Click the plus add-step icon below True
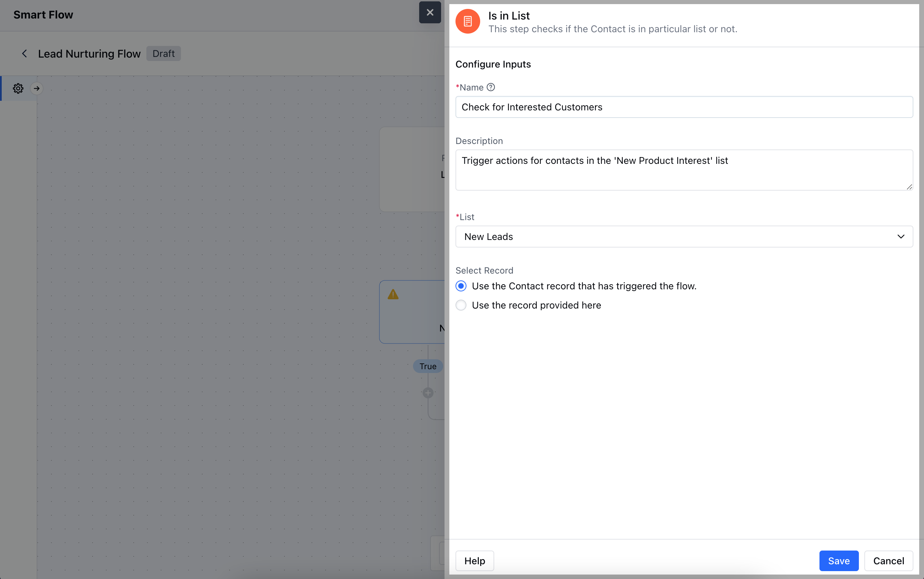The width and height of the screenshot is (924, 579). click(x=428, y=393)
